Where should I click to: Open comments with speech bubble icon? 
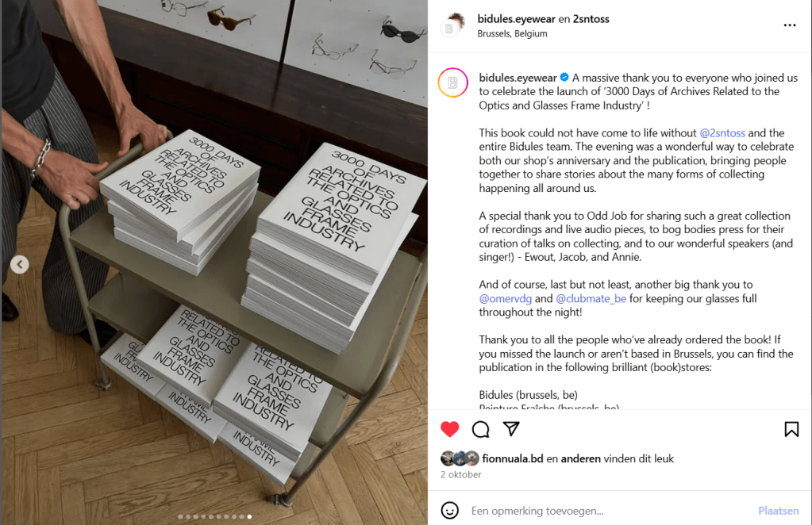(480, 429)
